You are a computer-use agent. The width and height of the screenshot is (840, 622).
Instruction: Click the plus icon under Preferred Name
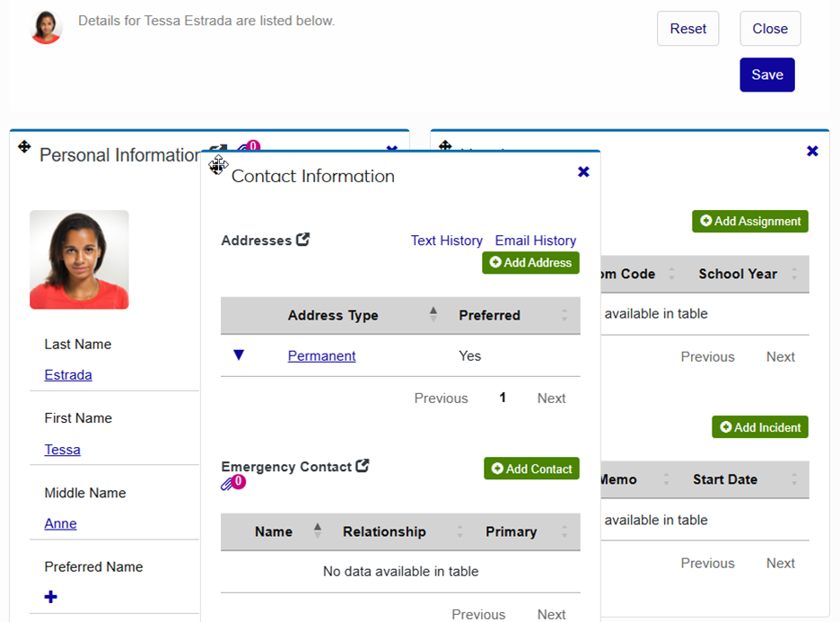(51, 597)
